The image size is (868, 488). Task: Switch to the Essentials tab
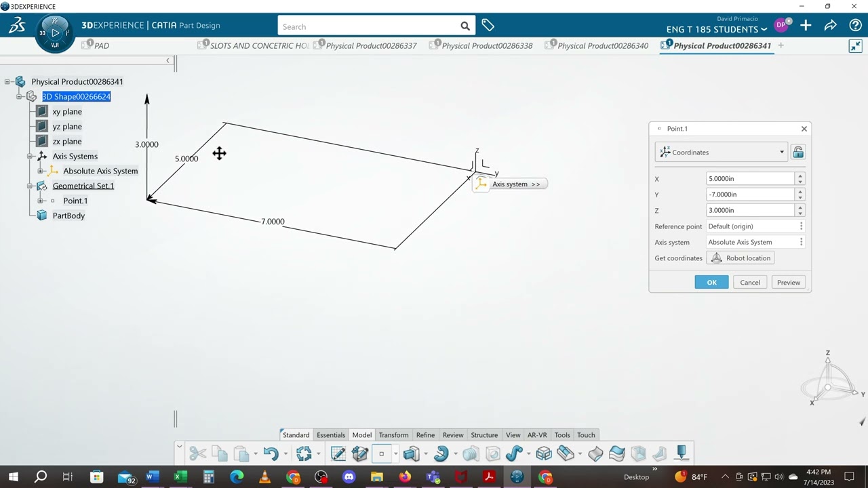331,435
